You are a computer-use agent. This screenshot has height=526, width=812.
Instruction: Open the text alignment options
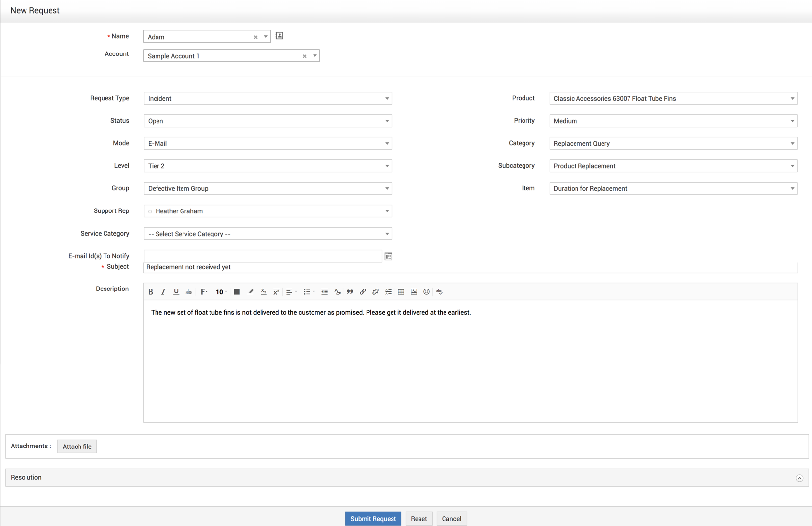(291, 292)
